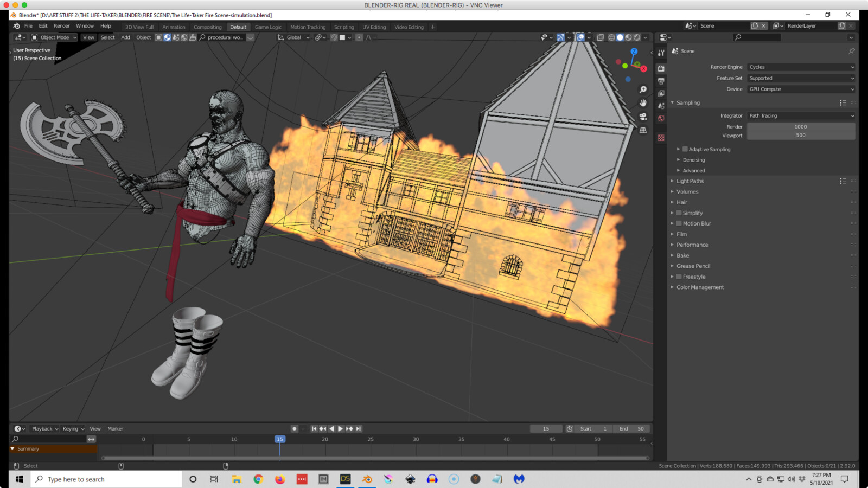Select wireframe viewport shading
The width and height of the screenshot is (868, 488).
pos(611,37)
